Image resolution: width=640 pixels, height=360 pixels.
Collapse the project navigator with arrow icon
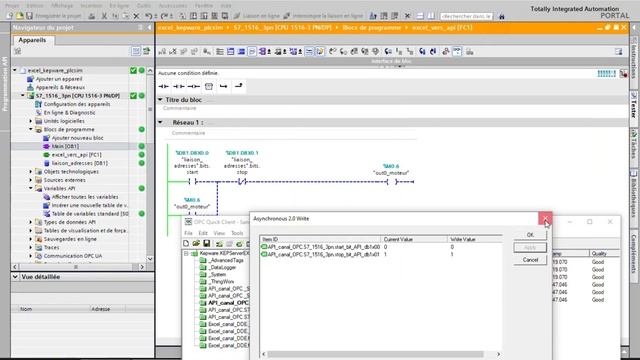tap(149, 27)
